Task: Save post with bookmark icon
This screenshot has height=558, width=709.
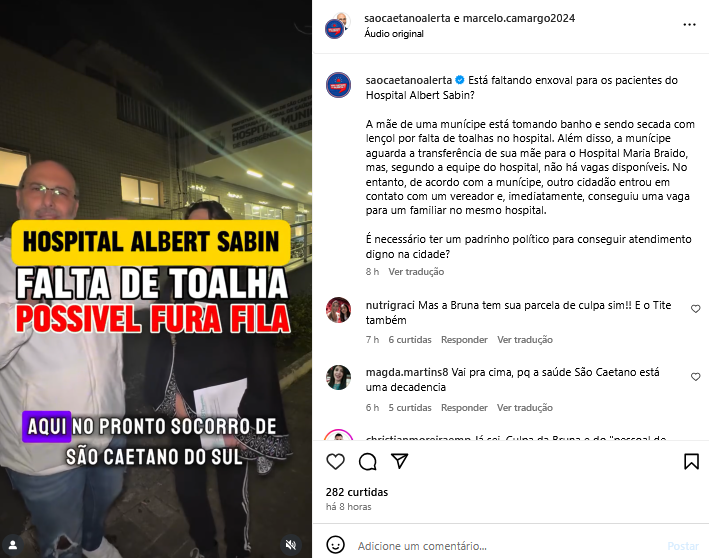Action: (x=691, y=462)
